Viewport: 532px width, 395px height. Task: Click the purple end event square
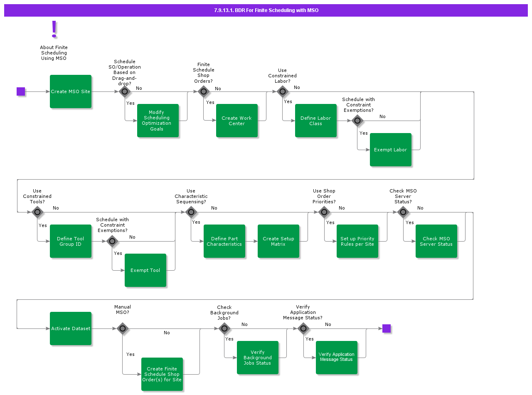[387, 328]
